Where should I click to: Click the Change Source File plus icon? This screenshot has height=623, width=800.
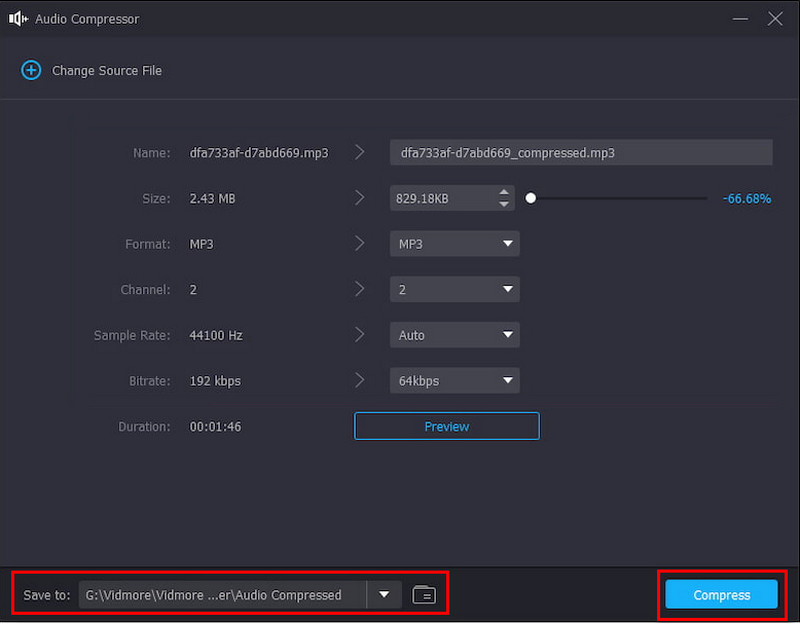pos(31,70)
